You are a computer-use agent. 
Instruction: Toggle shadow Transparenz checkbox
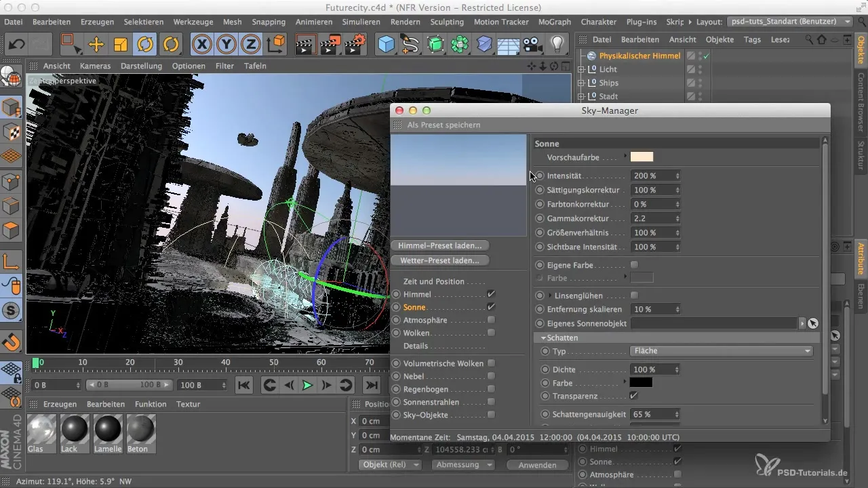[634, 396]
